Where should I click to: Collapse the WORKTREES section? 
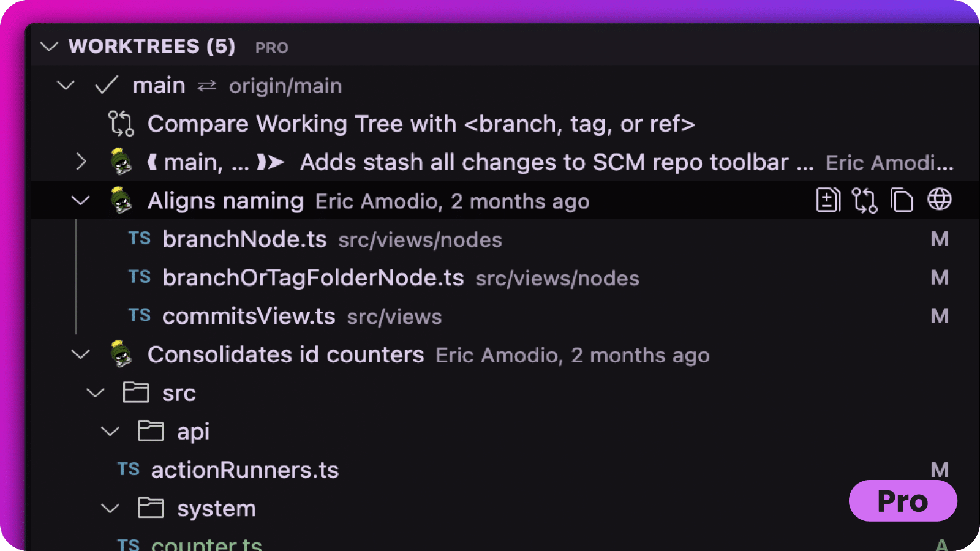pyautogui.click(x=49, y=47)
